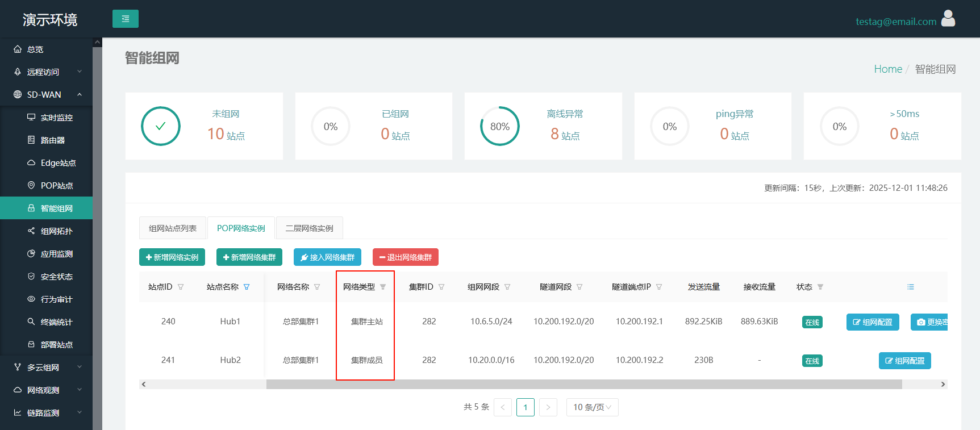Go to previous page arrow

point(503,407)
